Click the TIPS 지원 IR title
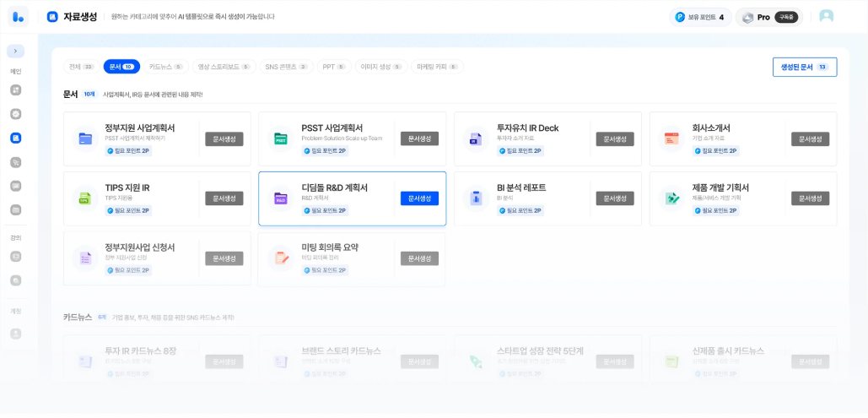The image size is (868, 418). tap(127, 188)
